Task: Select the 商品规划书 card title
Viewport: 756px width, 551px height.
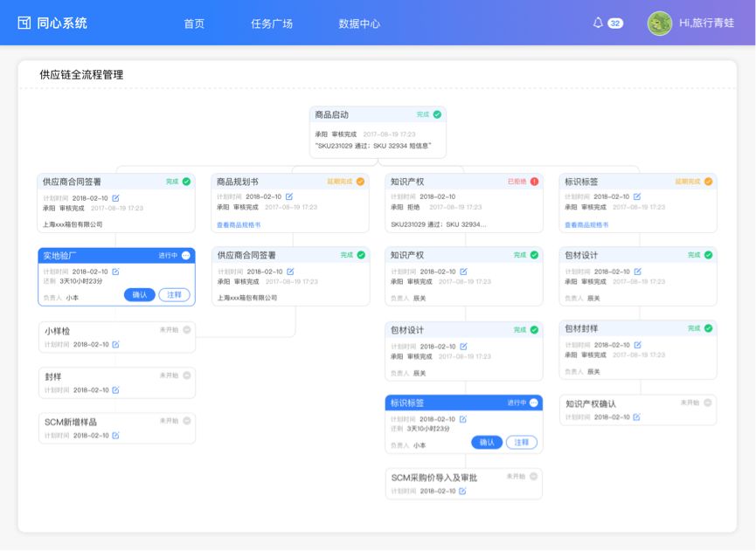Action: pyautogui.click(x=238, y=182)
